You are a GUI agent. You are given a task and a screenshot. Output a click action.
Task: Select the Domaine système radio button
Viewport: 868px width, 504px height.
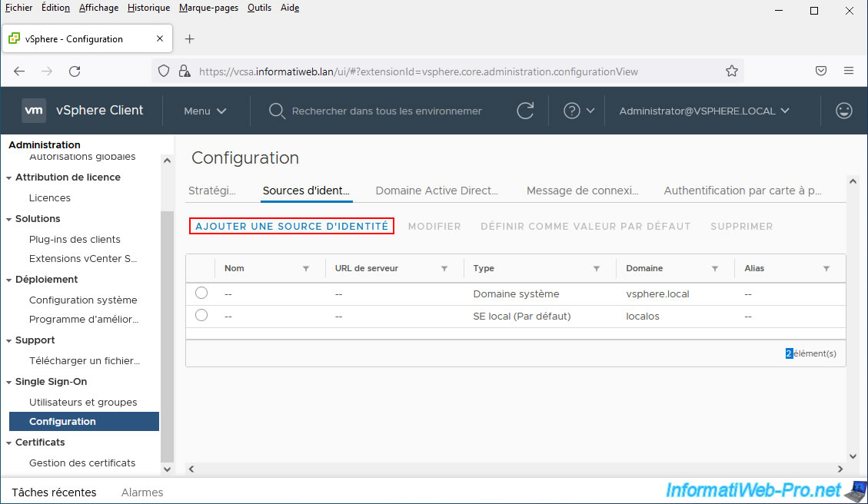[201, 293]
